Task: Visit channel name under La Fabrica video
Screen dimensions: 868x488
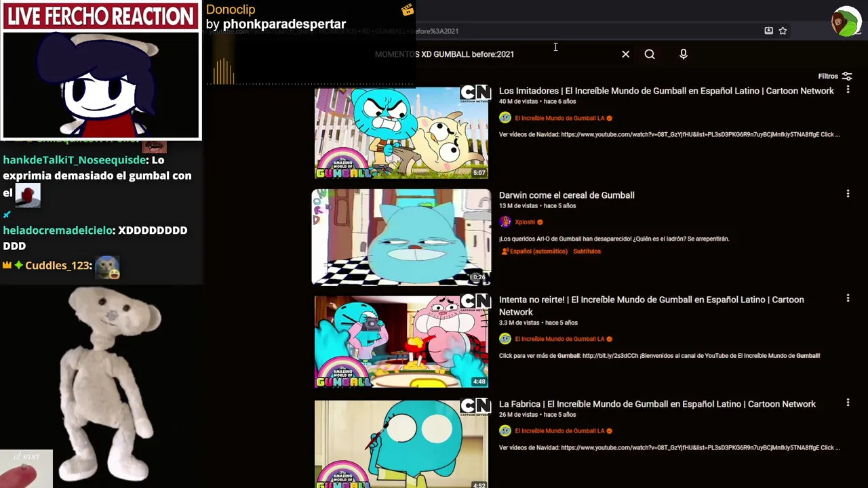Action: click(559, 431)
